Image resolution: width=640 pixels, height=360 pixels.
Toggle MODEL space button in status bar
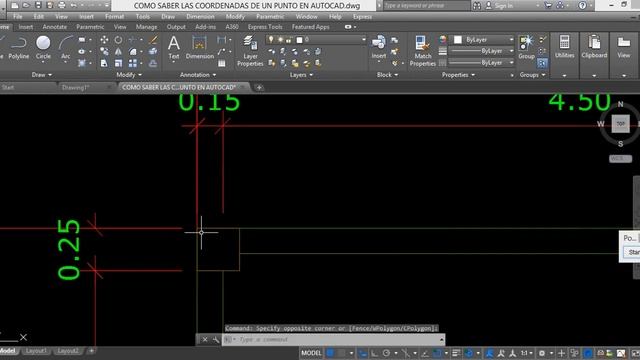coord(311,353)
